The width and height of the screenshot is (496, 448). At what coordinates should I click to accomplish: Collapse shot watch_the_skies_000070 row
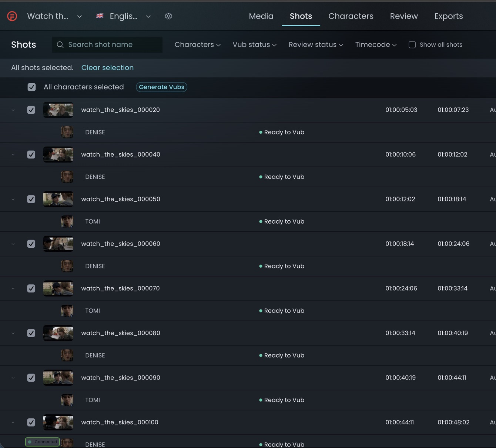point(13,288)
